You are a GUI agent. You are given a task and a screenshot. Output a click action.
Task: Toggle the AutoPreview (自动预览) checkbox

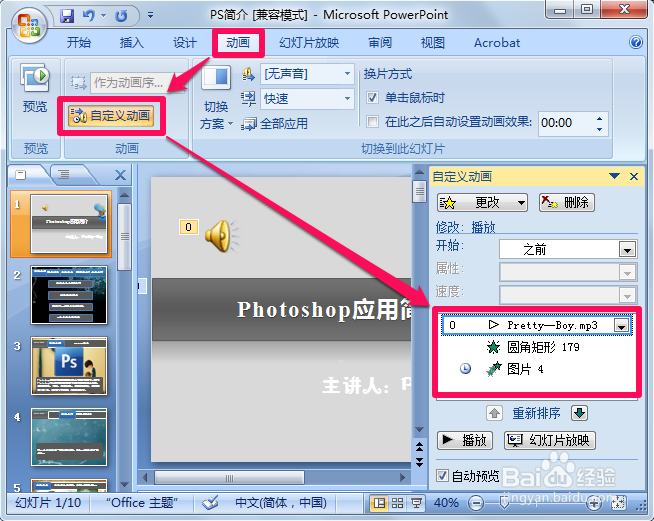click(x=442, y=476)
